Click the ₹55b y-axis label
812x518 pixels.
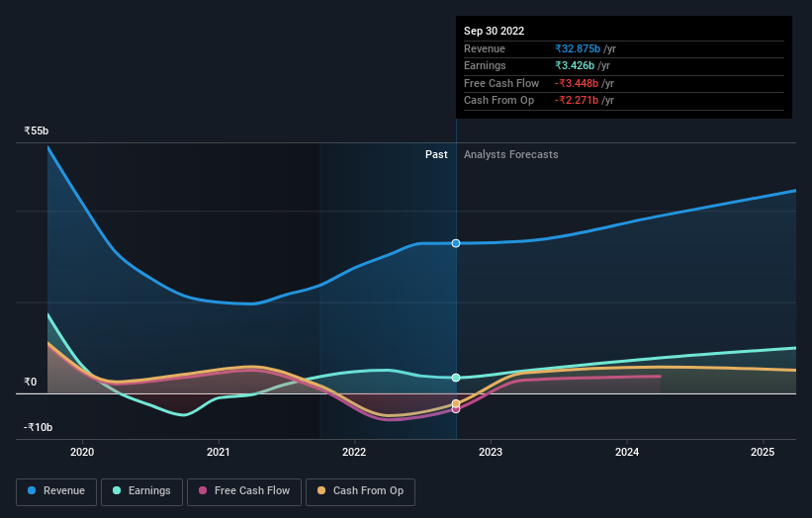[37, 130]
